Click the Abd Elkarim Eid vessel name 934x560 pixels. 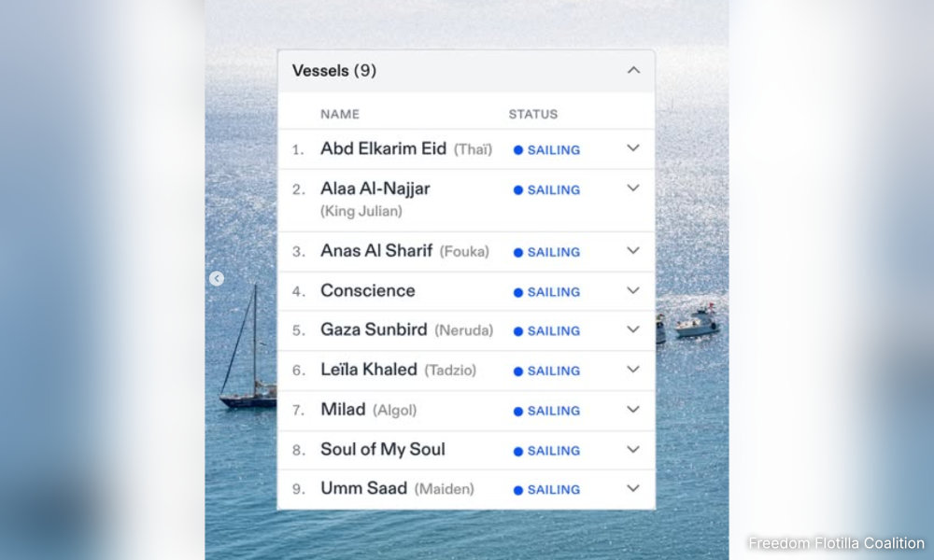click(383, 148)
